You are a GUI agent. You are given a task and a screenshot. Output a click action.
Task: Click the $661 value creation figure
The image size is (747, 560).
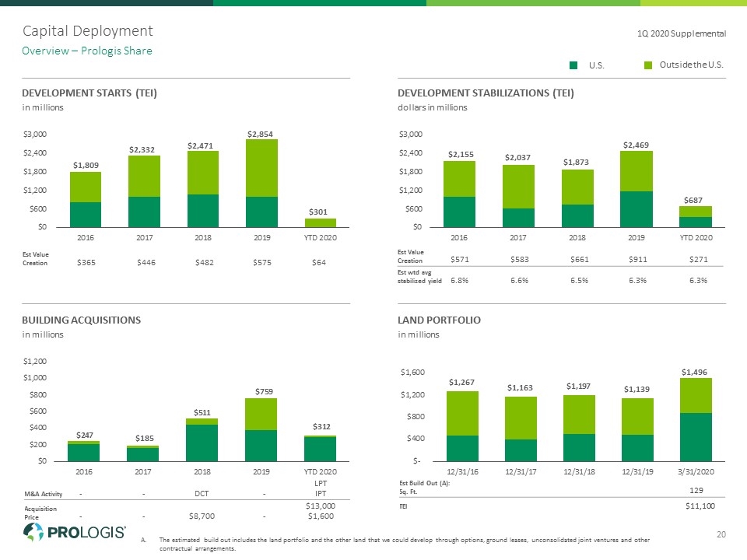(x=579, y=260)
